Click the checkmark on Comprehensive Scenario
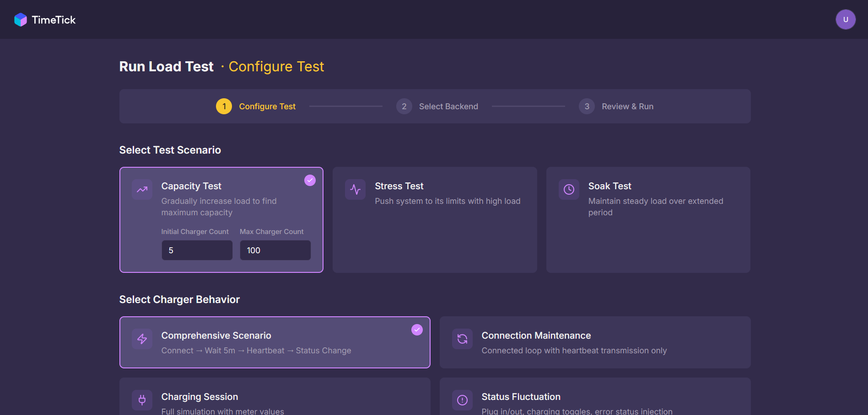Image resolution: width=868 pixels, height=415 pixels. tap(417, 329)
